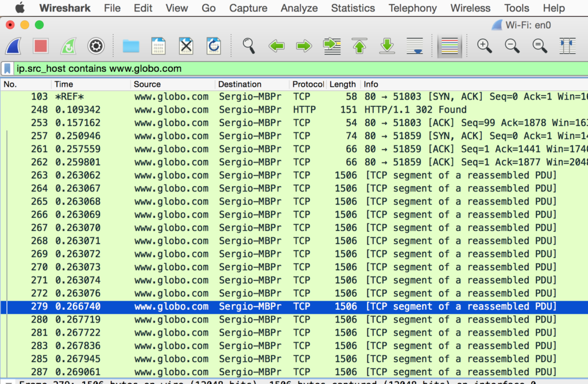The width and height of the screenshot is (588, 384).
Task: Select packet 283 at time 0.267836
Action: tap(294, 346)
